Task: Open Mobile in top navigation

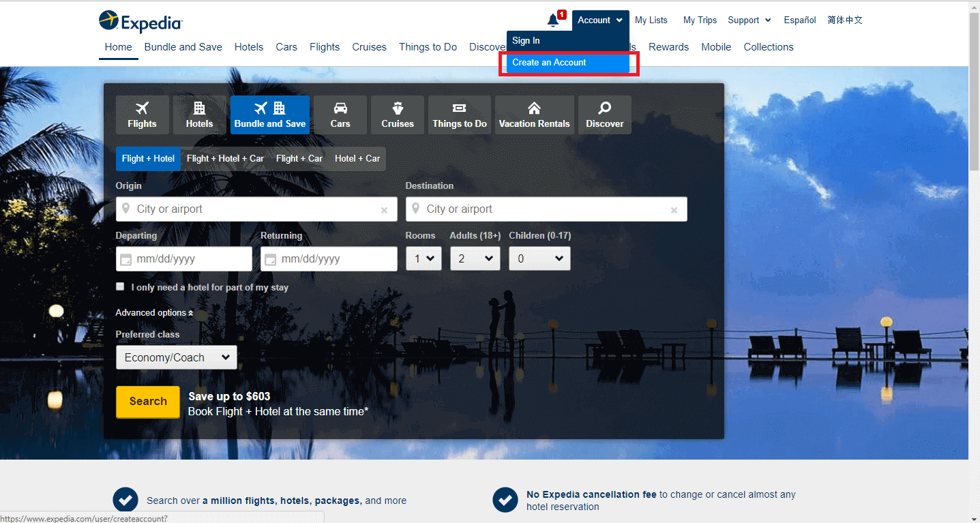Action: point(716,47)
